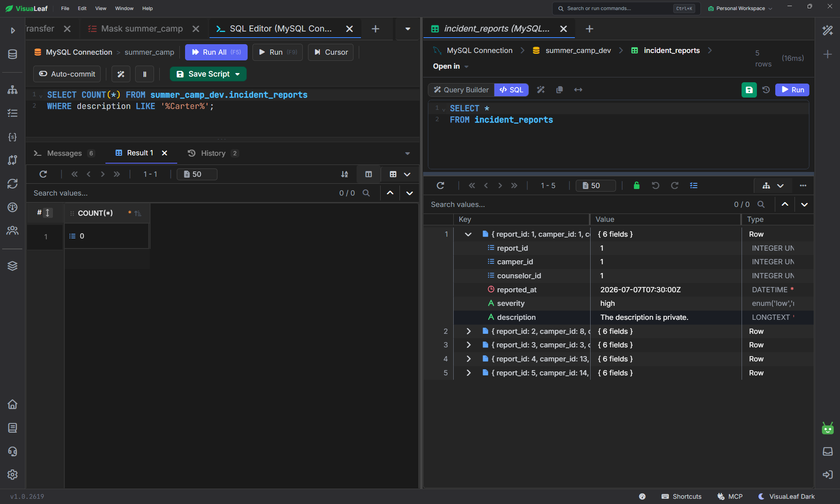Toggle the VisuaLeaf Dark theme
Viewport: 840px width, 504px height.
pos(787,497)
